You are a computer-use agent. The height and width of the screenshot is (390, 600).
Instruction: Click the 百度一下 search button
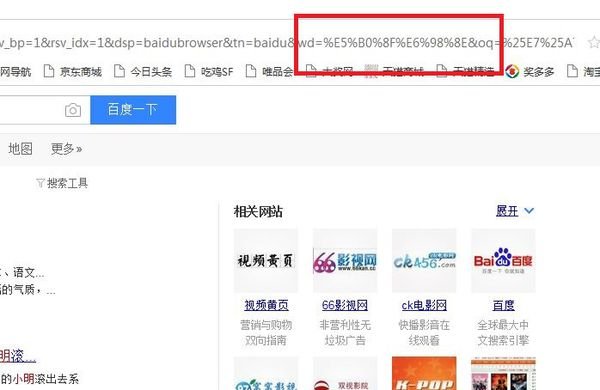point(133,110)
